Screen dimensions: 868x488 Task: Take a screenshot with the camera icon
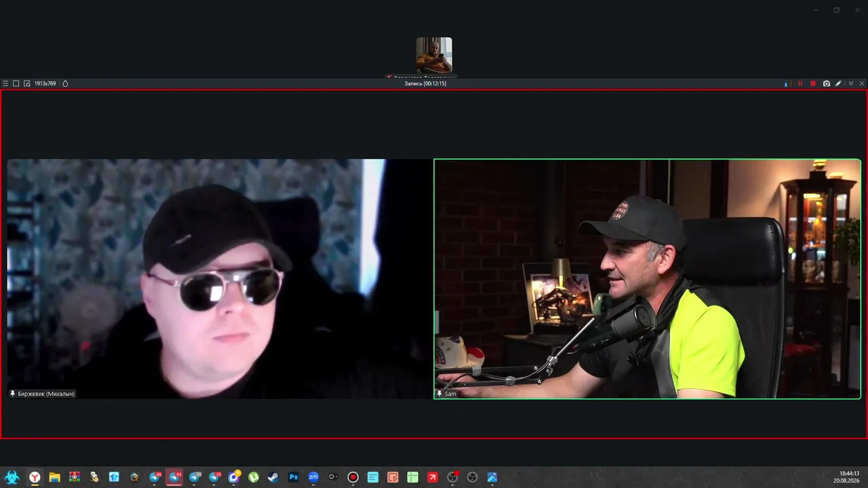[x=827, y=83]
